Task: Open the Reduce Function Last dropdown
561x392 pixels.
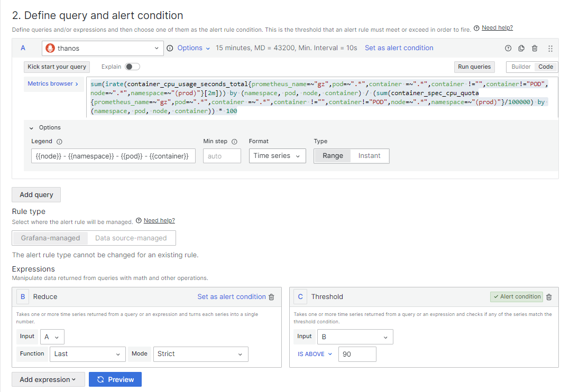Action: (x=88, y=354)
